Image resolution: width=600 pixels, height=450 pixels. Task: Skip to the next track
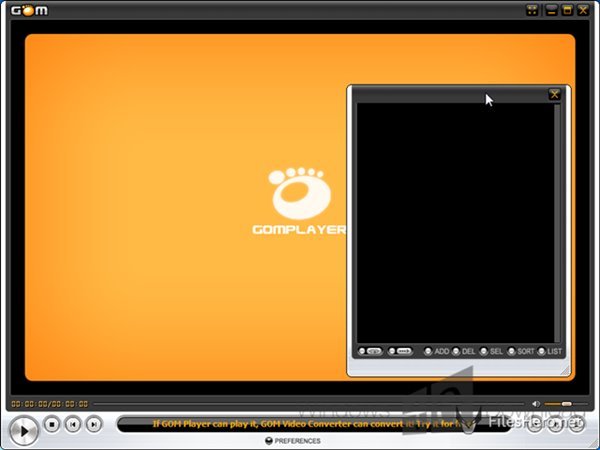coord(94,424)
